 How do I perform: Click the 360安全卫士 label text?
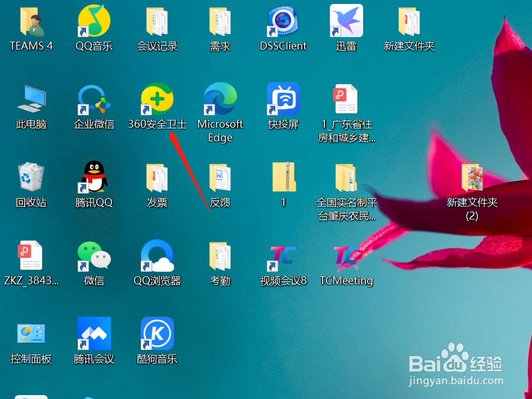pos(157,124)
